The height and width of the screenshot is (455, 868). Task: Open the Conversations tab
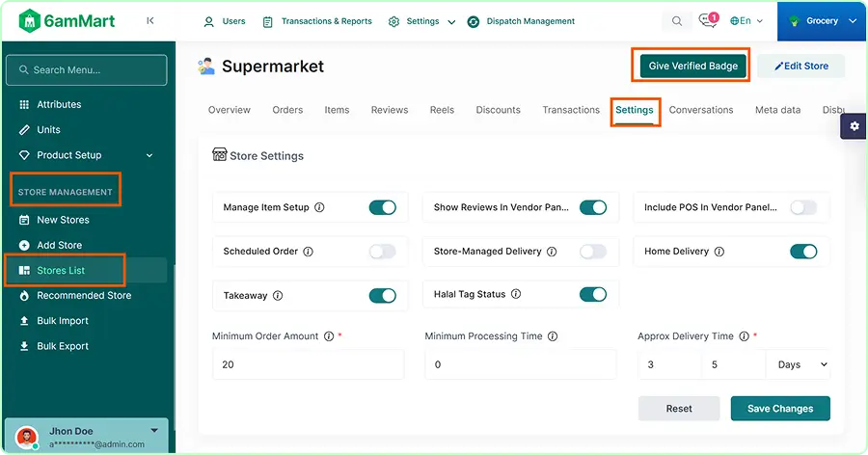pyautogui.click(x=701, y=110)
